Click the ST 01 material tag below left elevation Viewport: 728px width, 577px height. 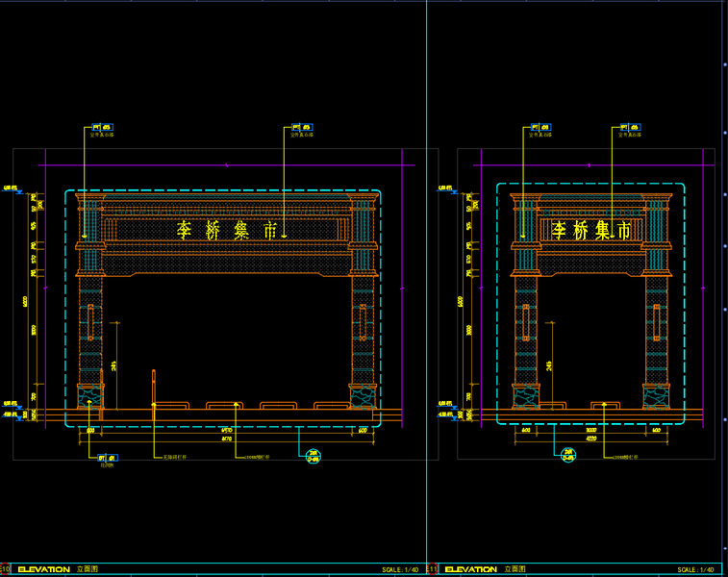(x=108, y=458)
